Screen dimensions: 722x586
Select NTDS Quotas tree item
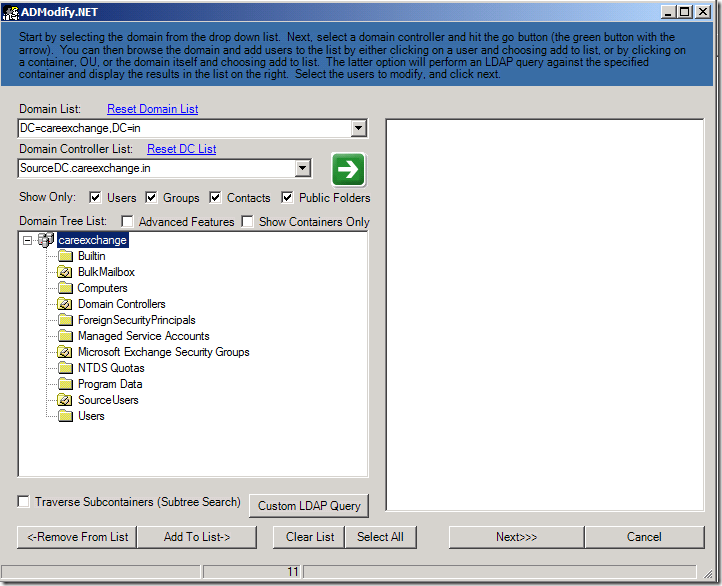click(111, 368)
